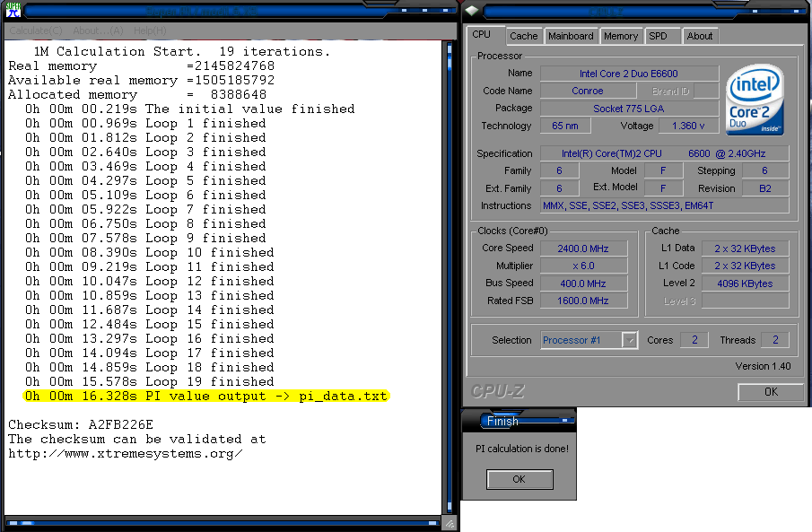Switch to the Mainboard tab in CPU-Z

(571, 36)
